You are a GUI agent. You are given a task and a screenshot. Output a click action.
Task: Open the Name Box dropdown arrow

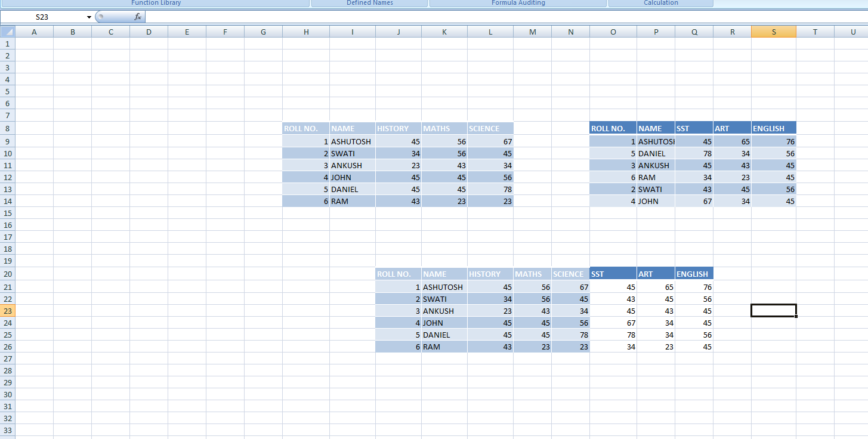click(89, 17)
